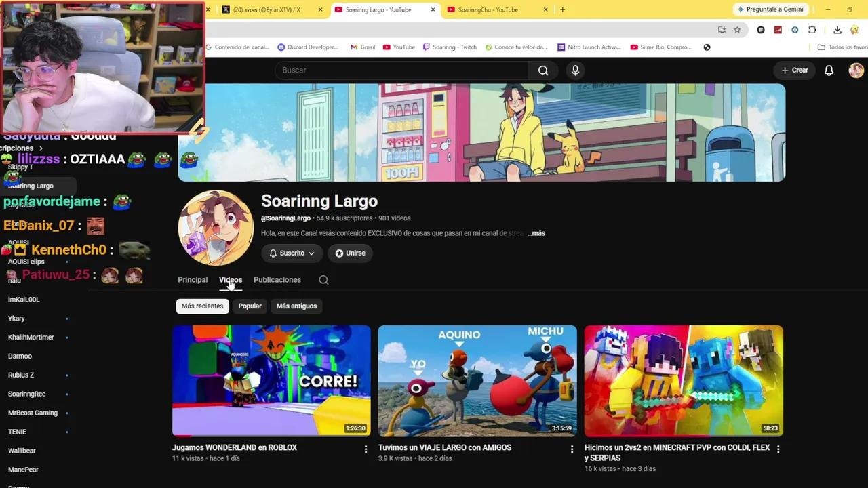868x488 pixels.
Task: Open the Nitro Launch Activa bookmark
Action: (589, 47)
